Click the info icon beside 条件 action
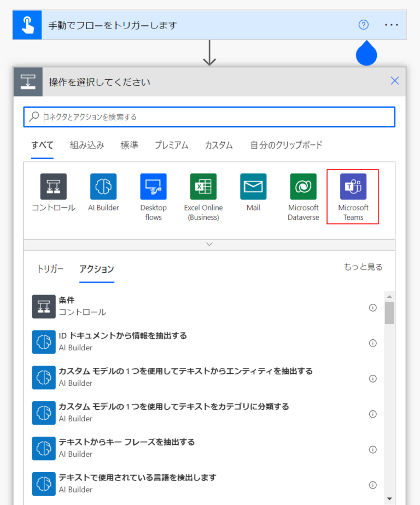The height and width of the screenshot is (505, 420). [x=372, y=308]
